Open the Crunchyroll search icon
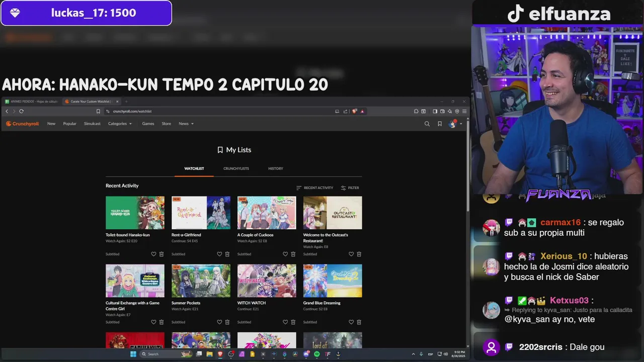 [427, 124]
